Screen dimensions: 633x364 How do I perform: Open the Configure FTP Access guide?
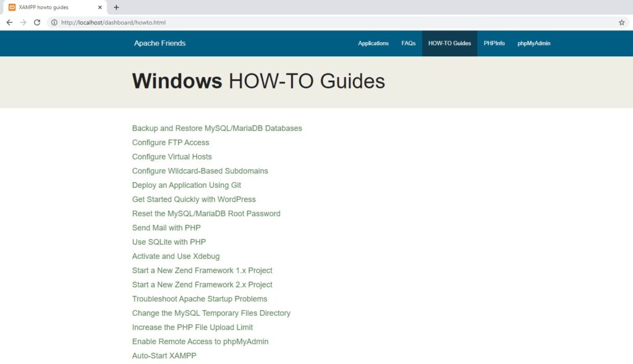coord(171,143)
